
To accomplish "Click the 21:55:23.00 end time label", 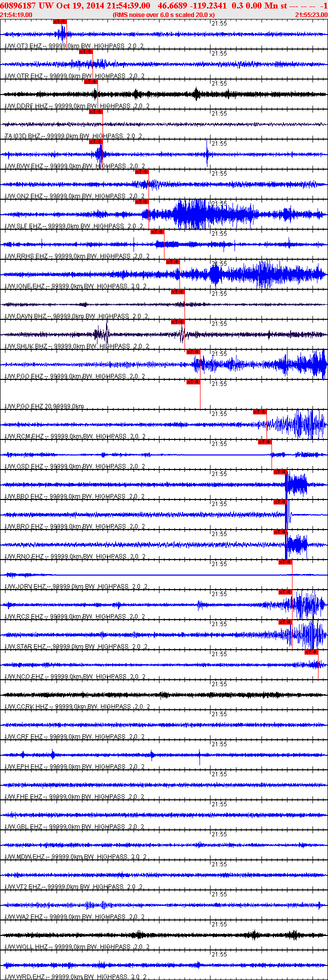I will tap(311, 15).
